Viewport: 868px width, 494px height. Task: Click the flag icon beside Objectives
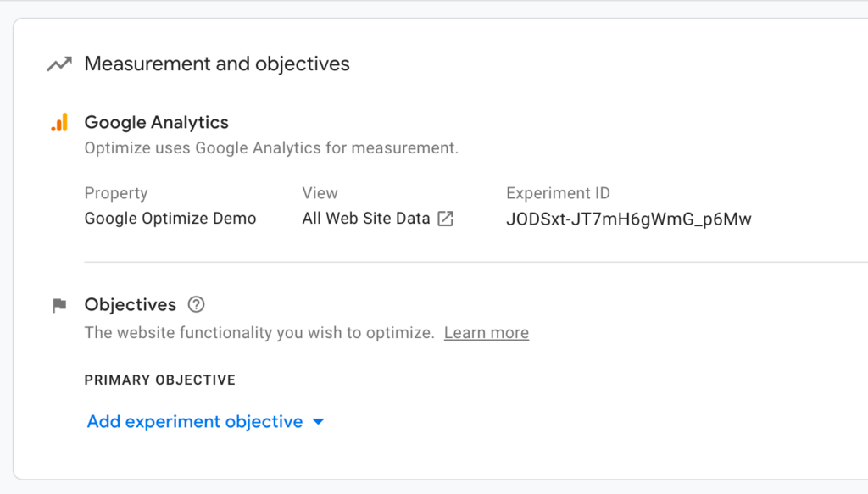point(58,306)
